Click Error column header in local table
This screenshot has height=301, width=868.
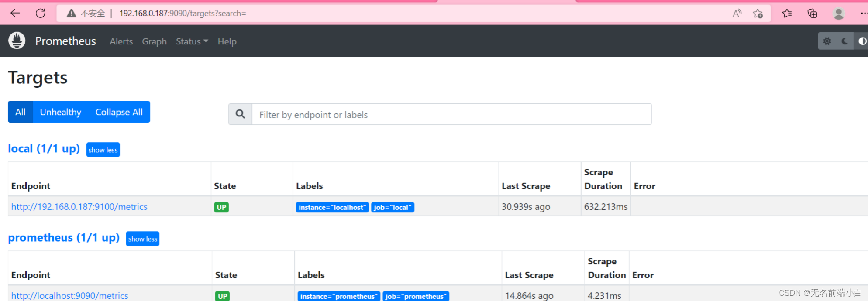pos(644,186)
